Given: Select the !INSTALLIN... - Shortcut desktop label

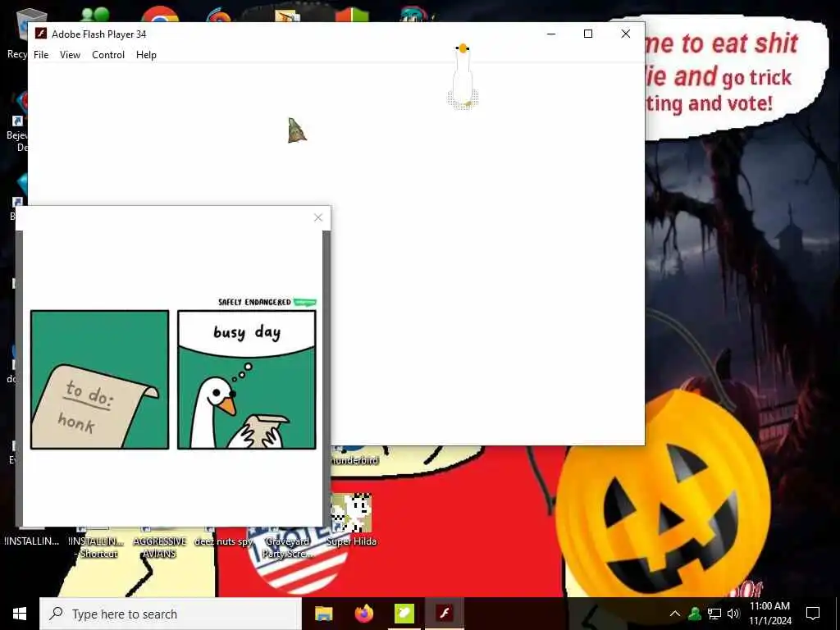Looking at the screenshot, I should [x=97, y=547].
